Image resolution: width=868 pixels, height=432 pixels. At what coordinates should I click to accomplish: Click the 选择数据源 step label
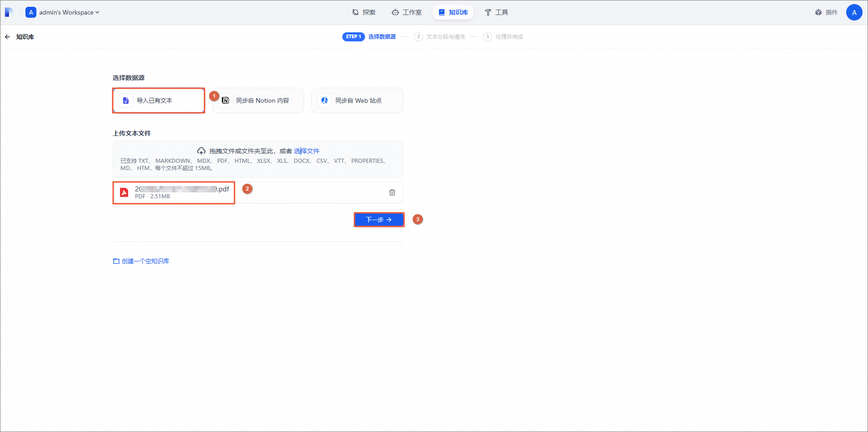click(382, 37)
